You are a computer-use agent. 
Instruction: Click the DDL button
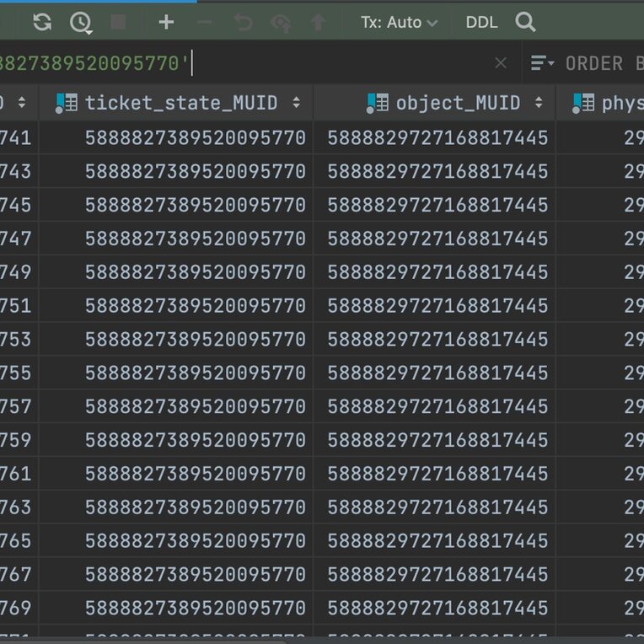(x=481, y=23)
